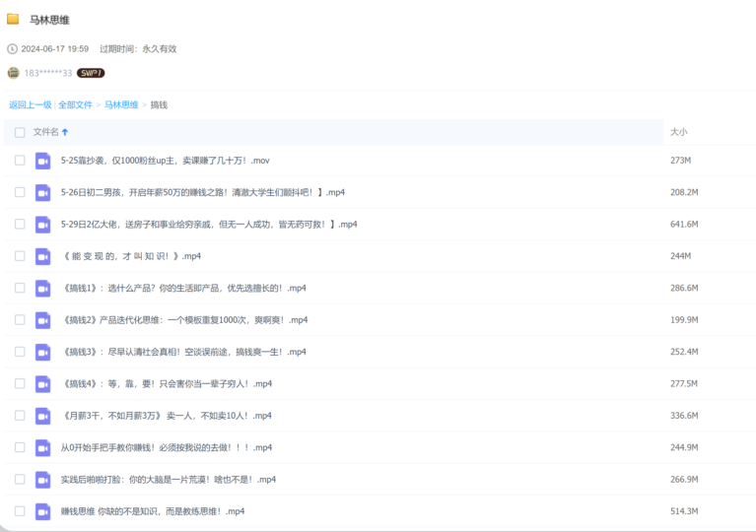
Task: Check the box for 《月薪3千，不如月薪3万》 file
Action: 20,415
